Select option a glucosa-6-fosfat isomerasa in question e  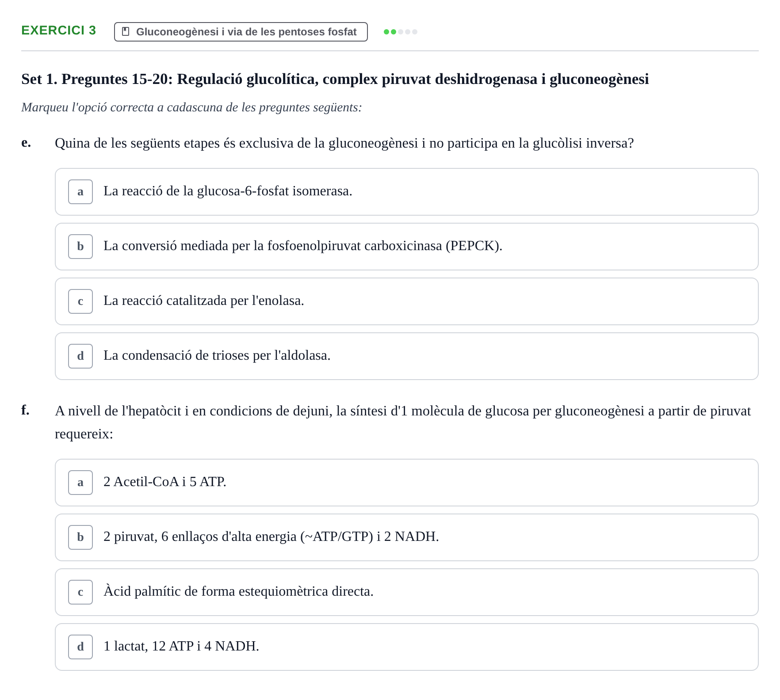coord(406,192)
